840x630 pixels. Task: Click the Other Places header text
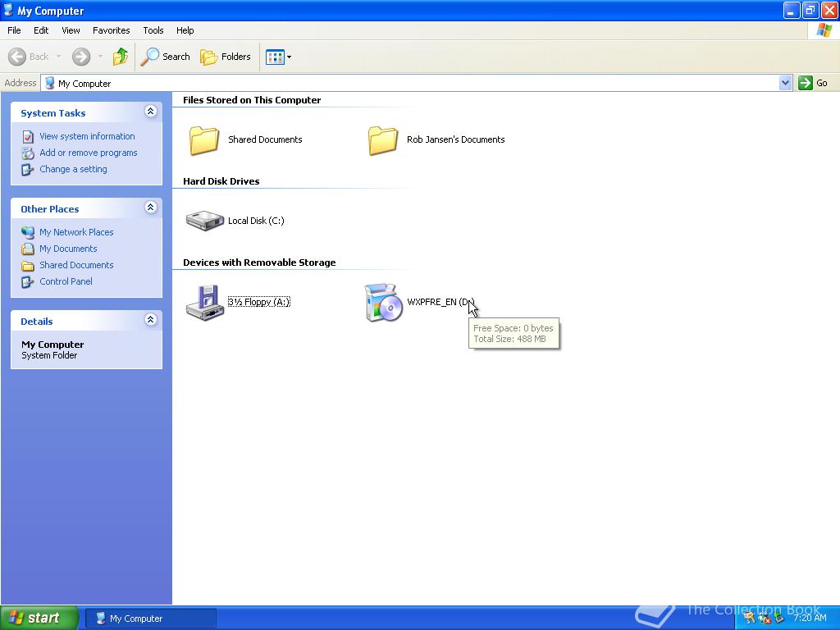[50, 209]
